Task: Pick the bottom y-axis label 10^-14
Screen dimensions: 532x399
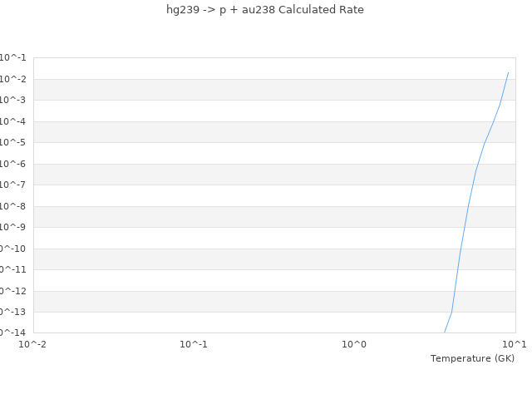Action: [x=12, y=332]
